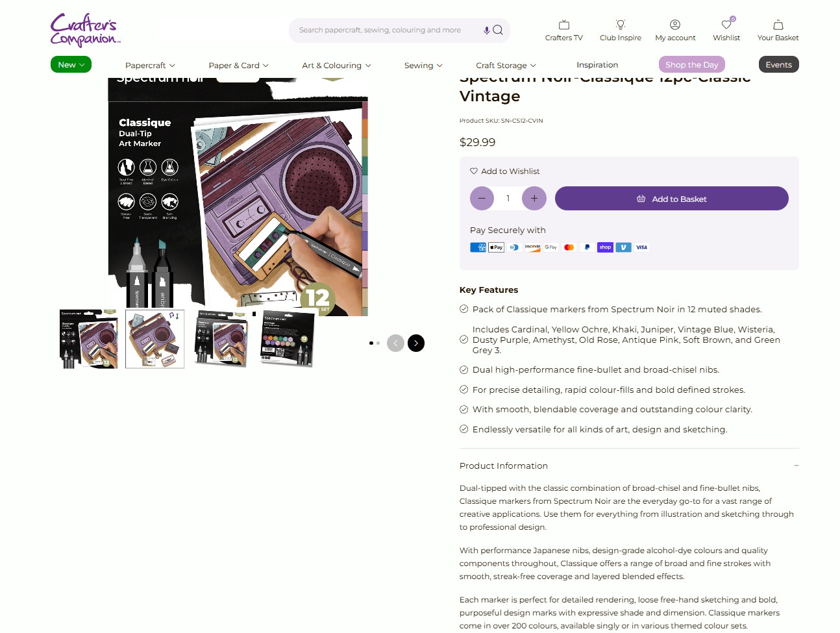Go to Crafter's Companion logo home

[x=85, y=31]
